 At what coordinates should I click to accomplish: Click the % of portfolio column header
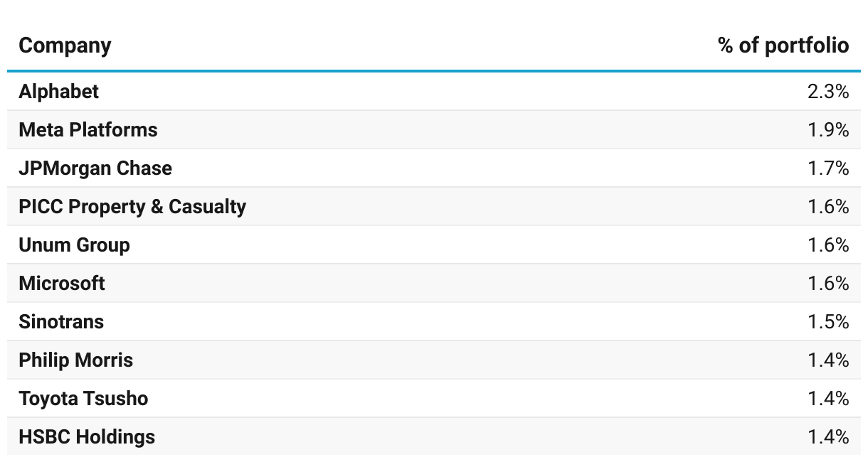[x=783, y=45]
